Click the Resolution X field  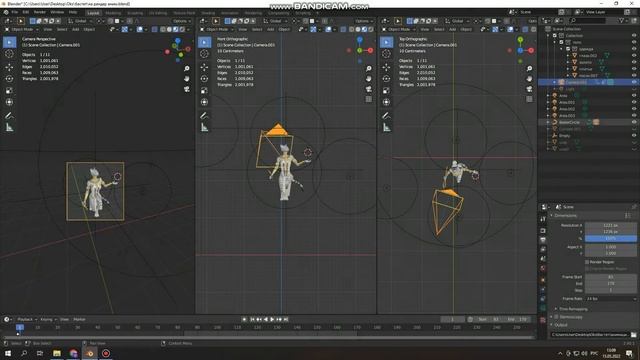click(611, 225)
